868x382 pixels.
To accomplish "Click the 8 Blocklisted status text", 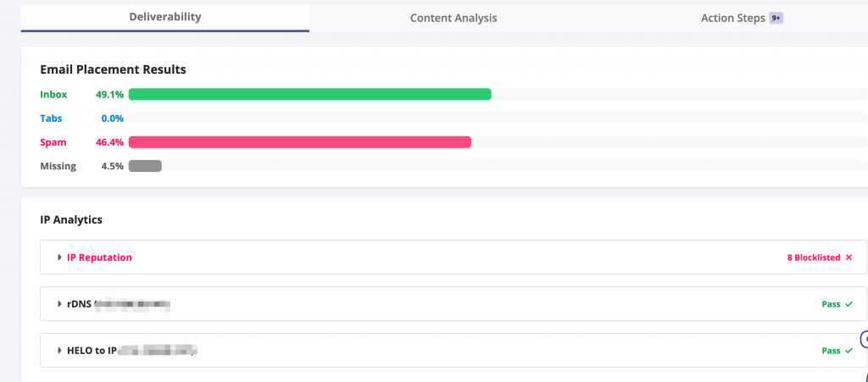I will 813,257.
